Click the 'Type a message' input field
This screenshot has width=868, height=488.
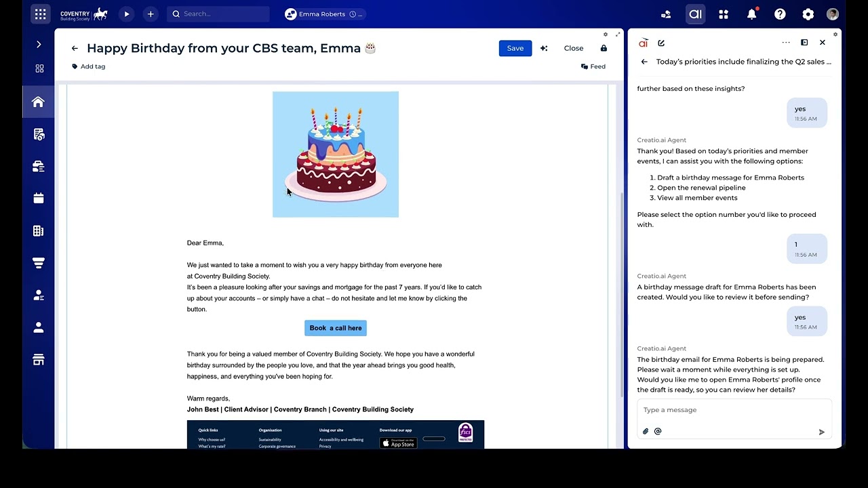tap(734, 410)
